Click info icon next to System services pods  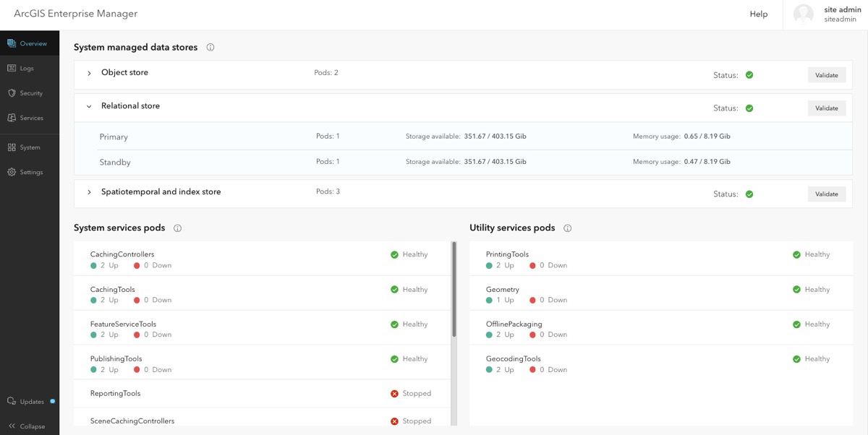point(178,228)
